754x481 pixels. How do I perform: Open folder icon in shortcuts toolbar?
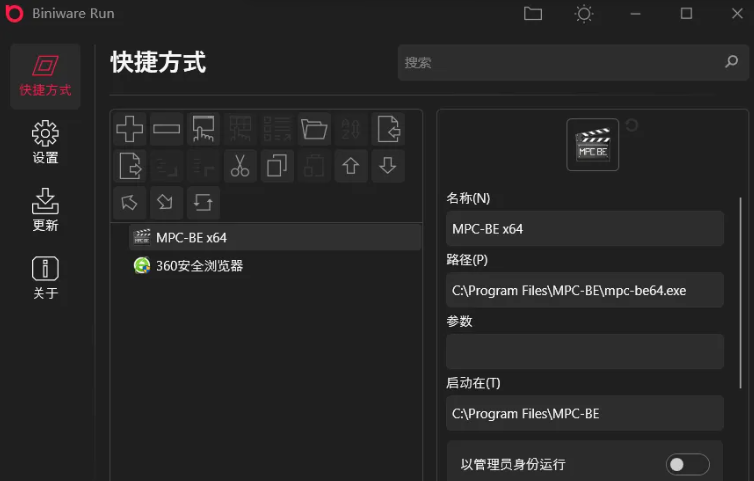click(x=314, y=129)
